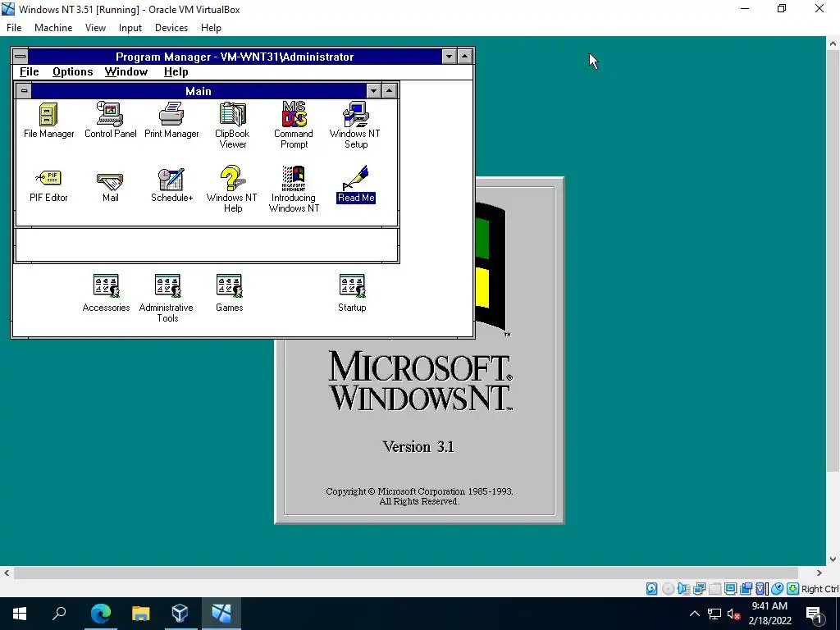This screenshot has width=840, height=630.
Task: Select the MS-DOS Command Prompt icon
Action: click(294, 126)
